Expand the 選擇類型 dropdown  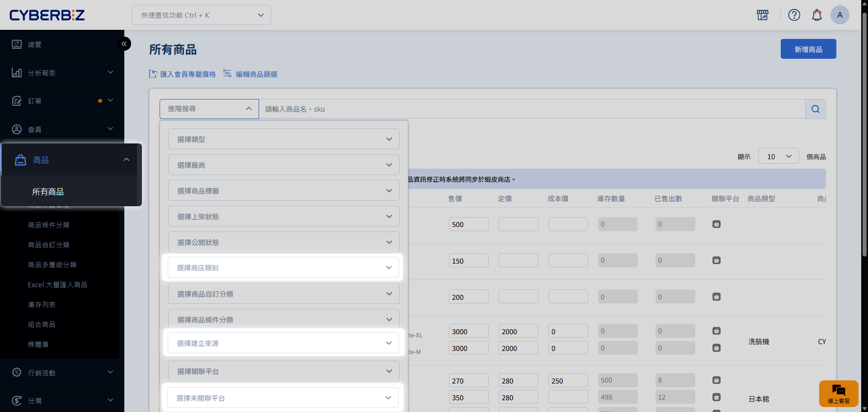click(x=283, y=139)
